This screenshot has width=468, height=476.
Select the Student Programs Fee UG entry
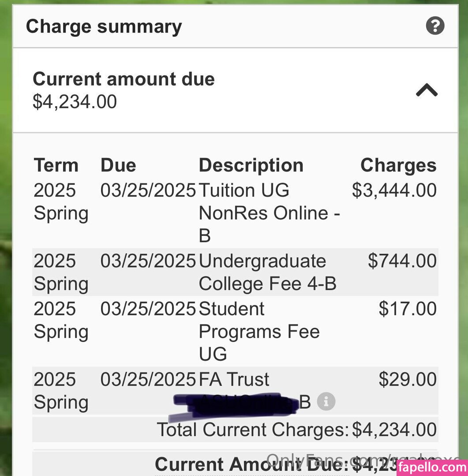[259, 331]
